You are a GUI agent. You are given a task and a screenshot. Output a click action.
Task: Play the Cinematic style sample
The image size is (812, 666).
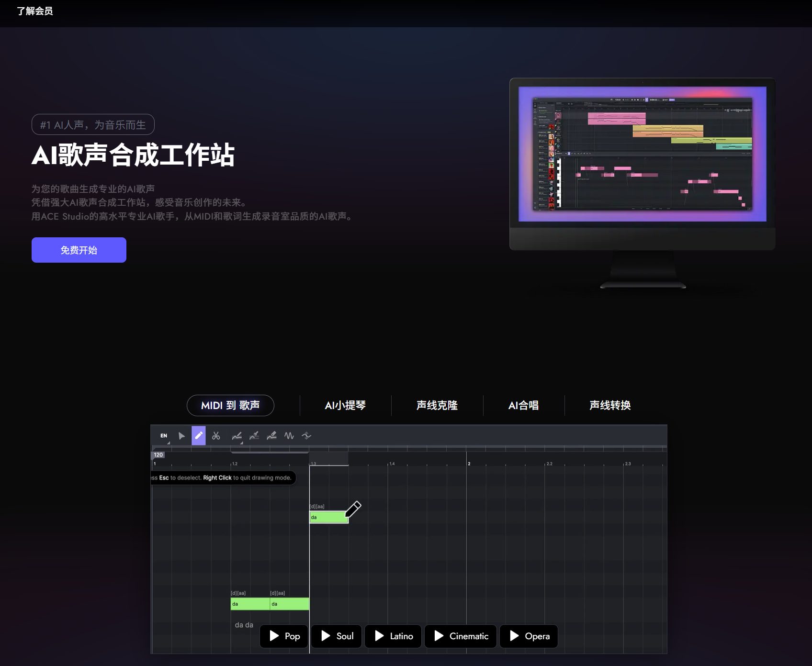click(x=460, y=636)
